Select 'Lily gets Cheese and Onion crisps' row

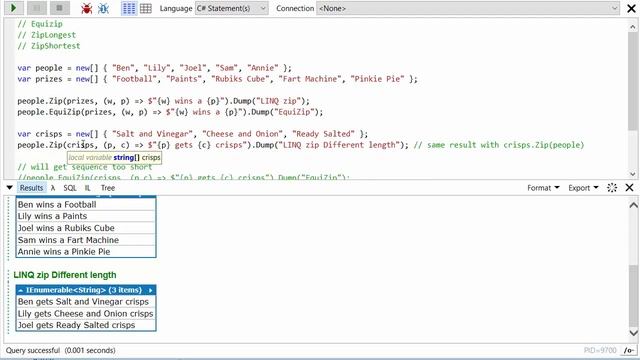(x=86, y=313)
